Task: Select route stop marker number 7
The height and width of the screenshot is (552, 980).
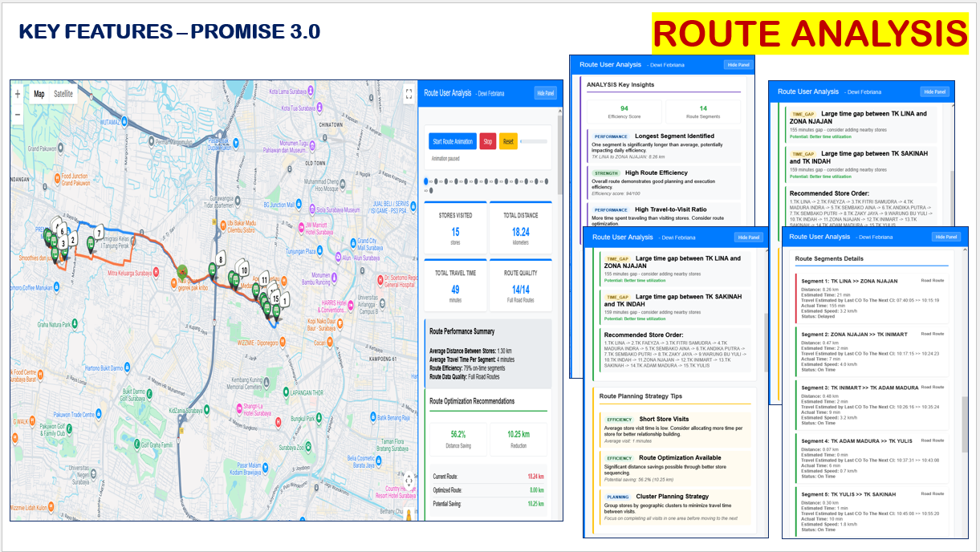Action: click(x=98, y=234)
